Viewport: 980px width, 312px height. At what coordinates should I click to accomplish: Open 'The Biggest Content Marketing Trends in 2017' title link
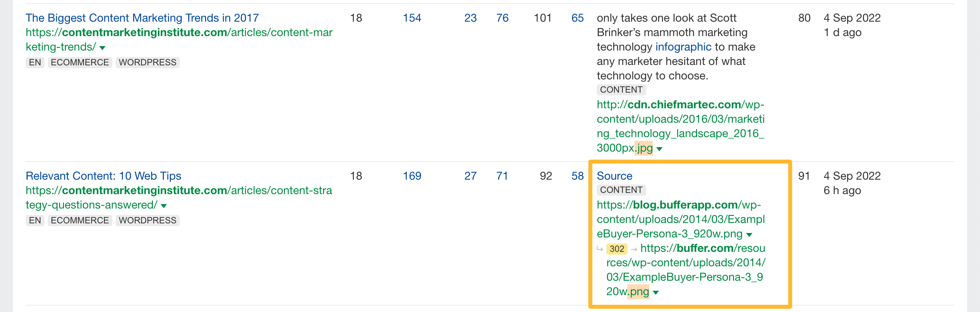pos(142,18)
